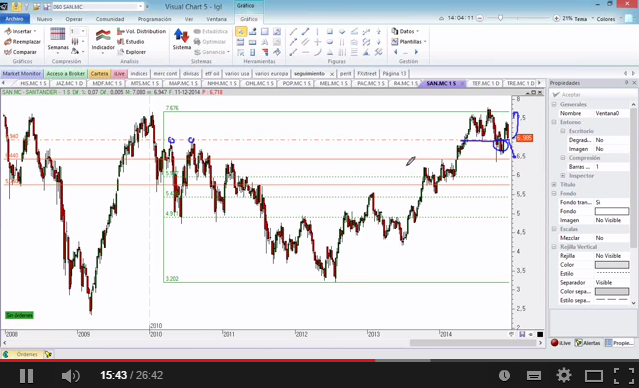
Task: Click the Rejilla Color swatch
Action: click(611, 265)
